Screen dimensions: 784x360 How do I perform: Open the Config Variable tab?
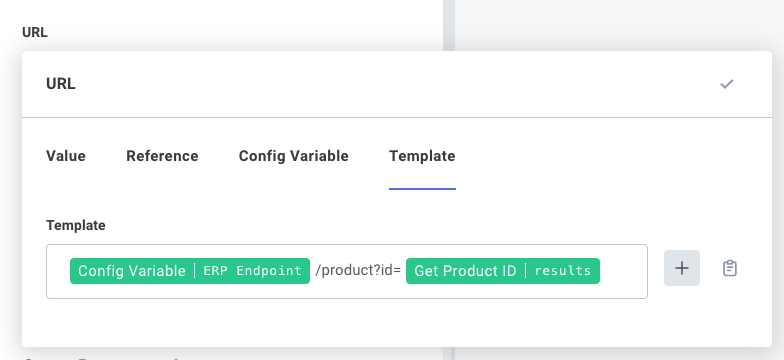click(x=294, y=156)
